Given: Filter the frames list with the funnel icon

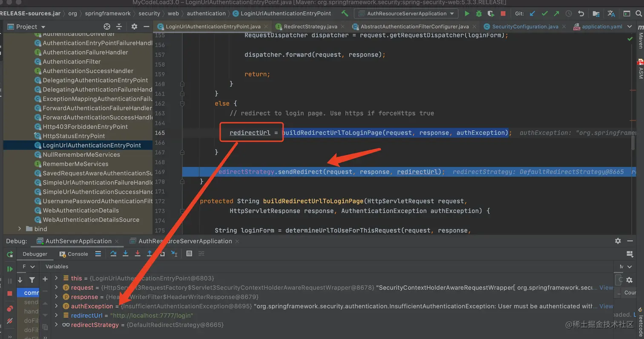Looking at the screenshot, I should [x=32, y=280].
